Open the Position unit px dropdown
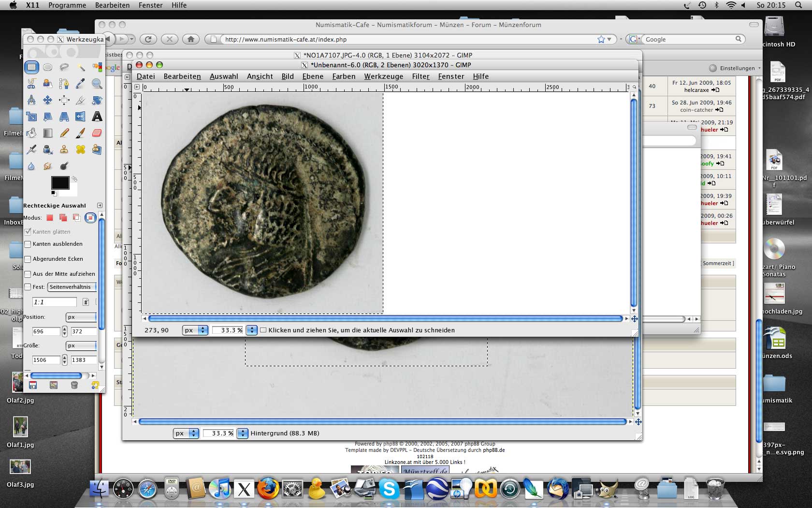Image resolution: width=812 pixels, height=508 pixels. (x=81, y=317)
